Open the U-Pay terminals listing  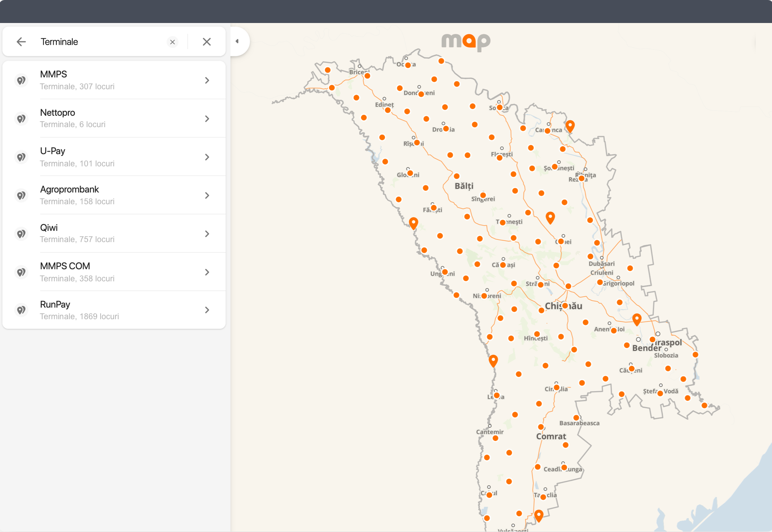coord(114,157)
